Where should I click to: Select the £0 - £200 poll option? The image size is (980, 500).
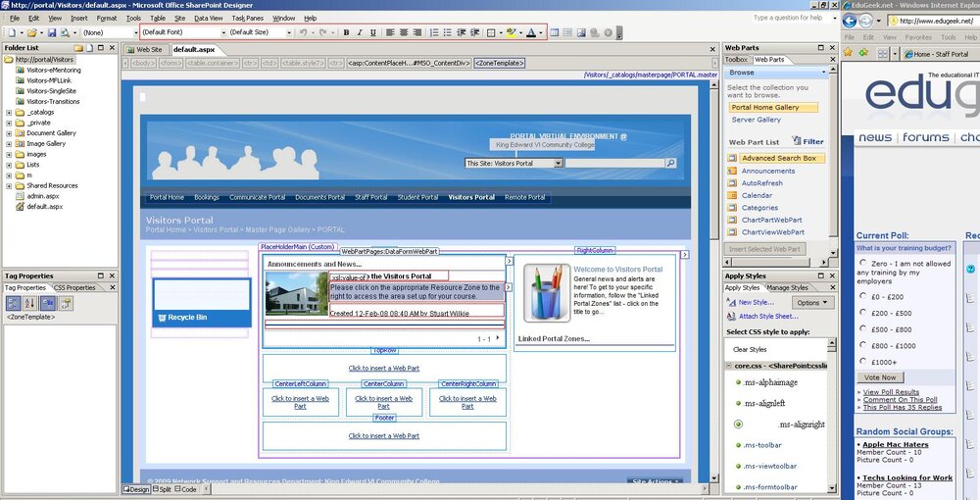(x=863, y=296)
